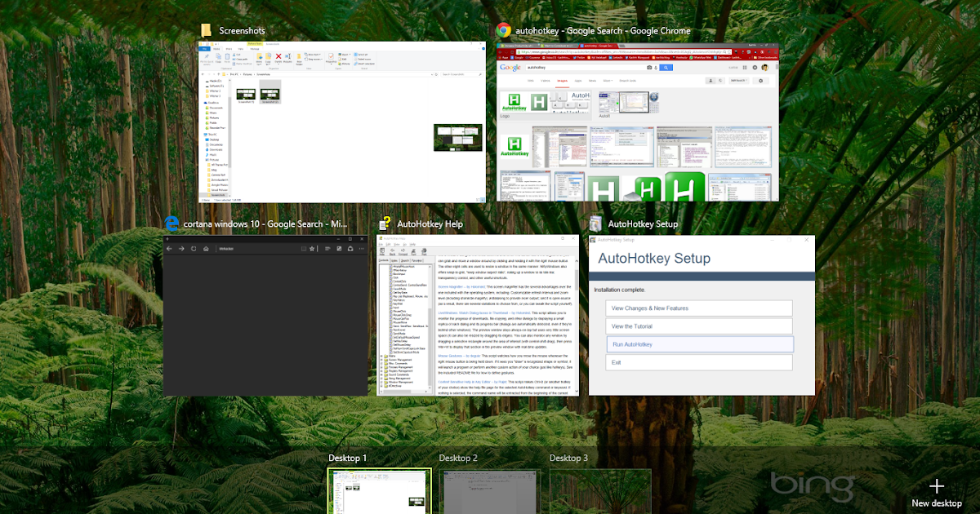
Task: Click the Paste icon in Explorer ribbon
Action: coord(227,56)
